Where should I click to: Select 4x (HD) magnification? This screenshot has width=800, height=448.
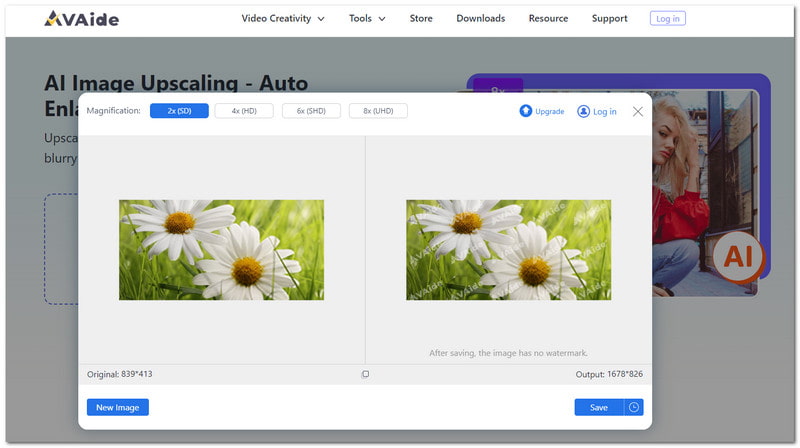(244, 111)
